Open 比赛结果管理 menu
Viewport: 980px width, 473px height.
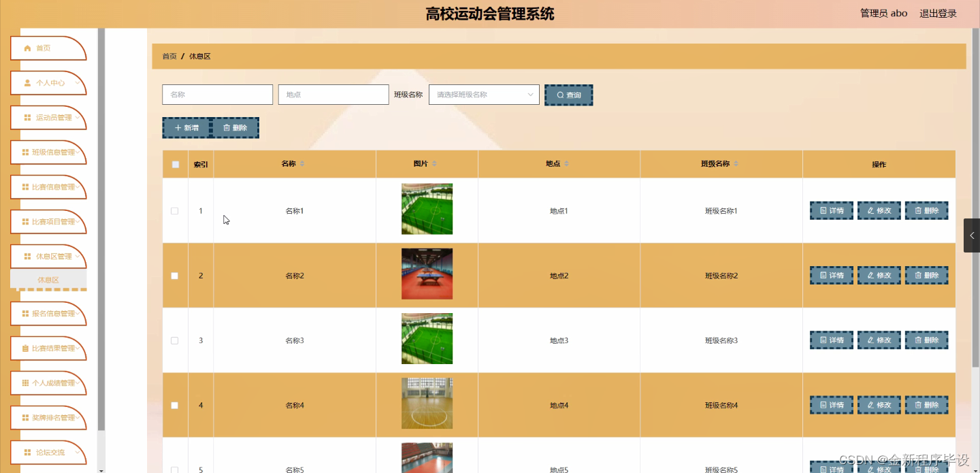pyautogui.click(x=48, y=348)
